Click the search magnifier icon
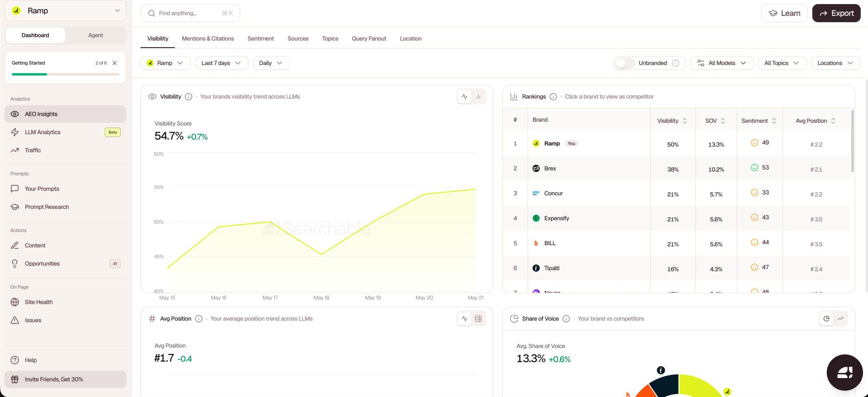Screen dimensions: 868x397 click(x=151, y=13)
